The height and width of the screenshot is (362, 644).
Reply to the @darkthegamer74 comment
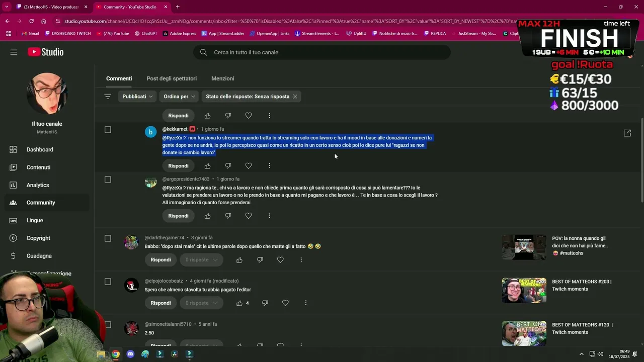160,260
